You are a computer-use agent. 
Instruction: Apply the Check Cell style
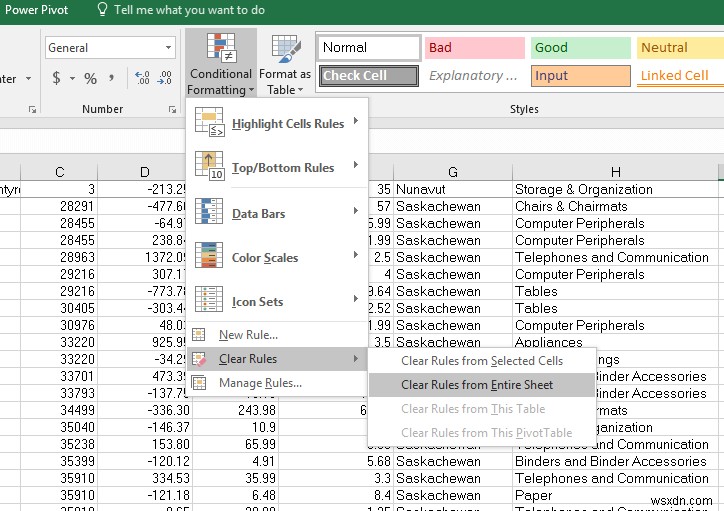(368, 76)
